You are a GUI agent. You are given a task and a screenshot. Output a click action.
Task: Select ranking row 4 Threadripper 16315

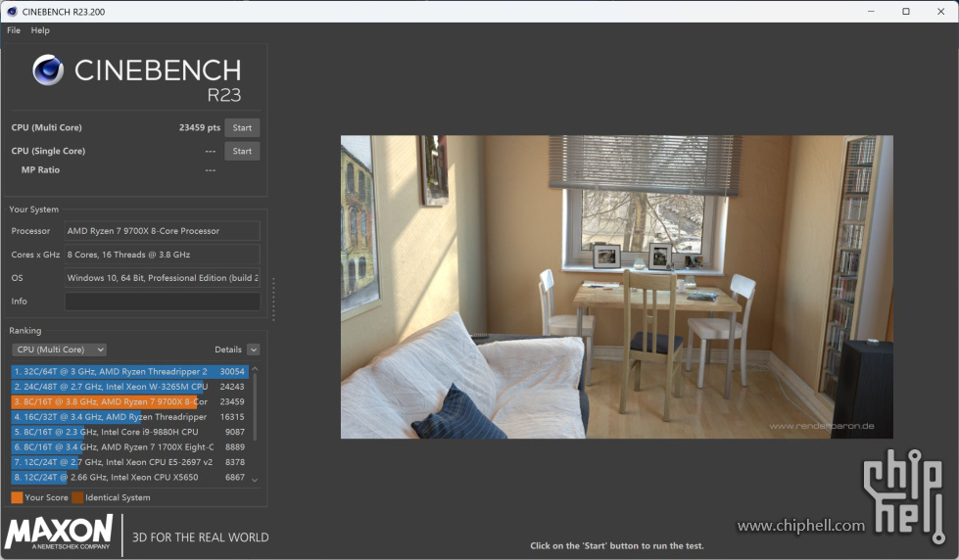click(129, 417)
